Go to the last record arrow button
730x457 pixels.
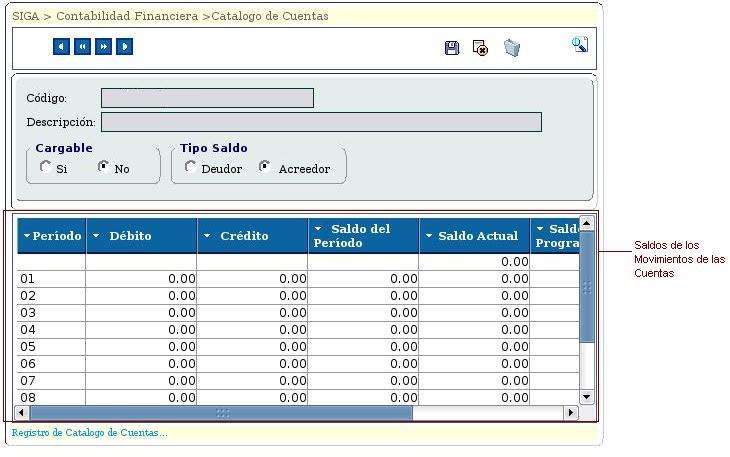click(124, 47)
